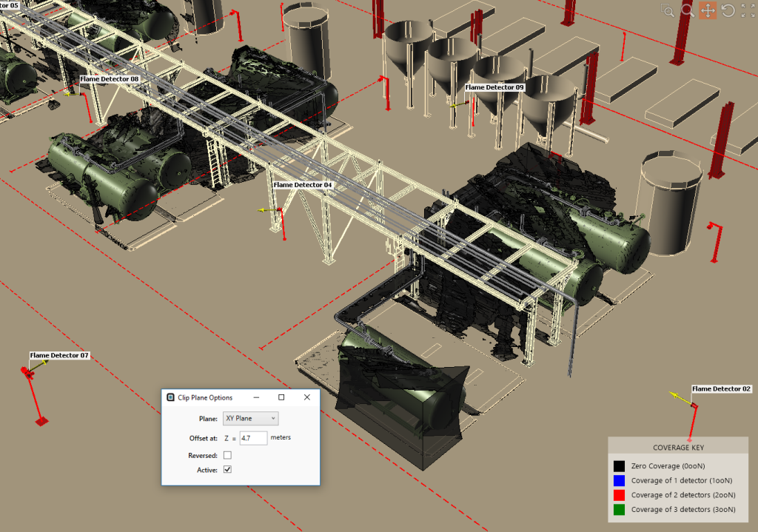758x532 pixels.
Task: Click the Coverage Key panel header
Action: [x=677, y=447]
